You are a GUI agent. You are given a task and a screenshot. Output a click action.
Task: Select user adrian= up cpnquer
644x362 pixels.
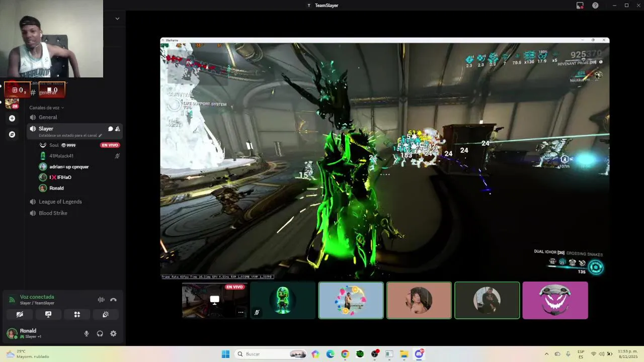[69, 167]
